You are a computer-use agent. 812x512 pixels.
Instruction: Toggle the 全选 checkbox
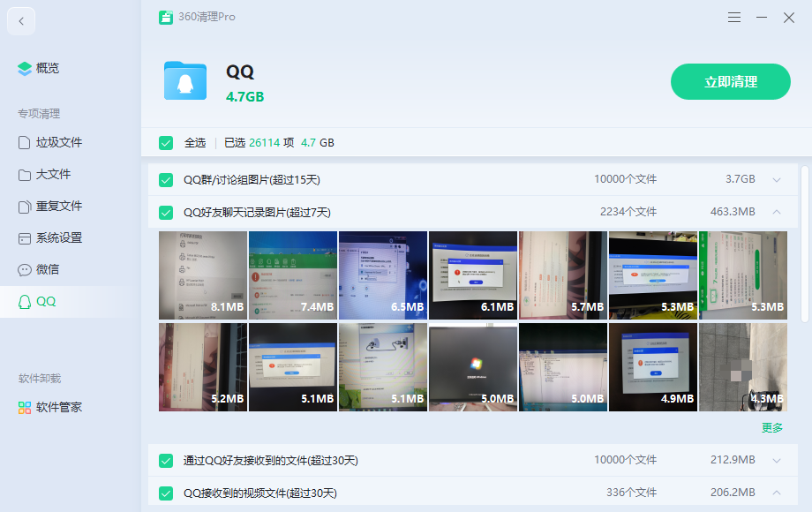[166, 143]
